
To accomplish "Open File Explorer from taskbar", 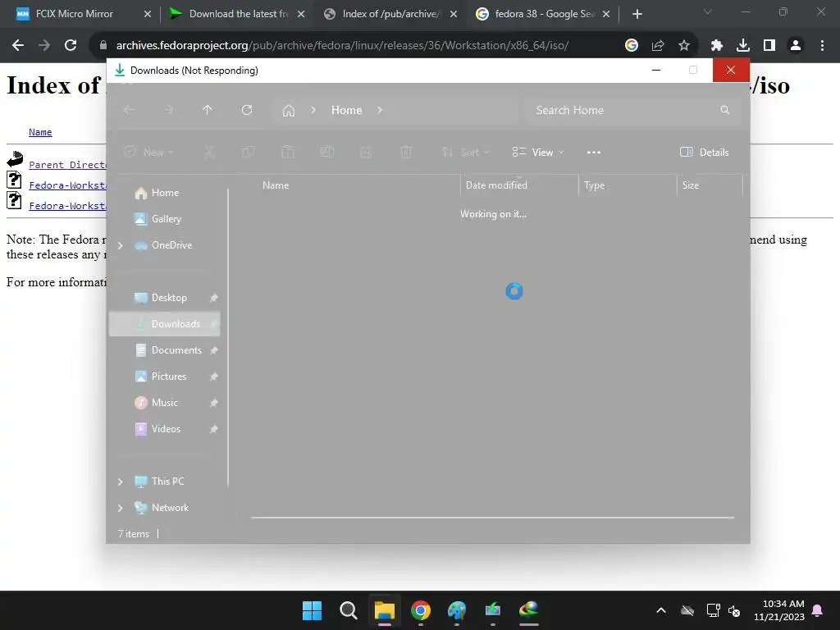I will point(385,610).
